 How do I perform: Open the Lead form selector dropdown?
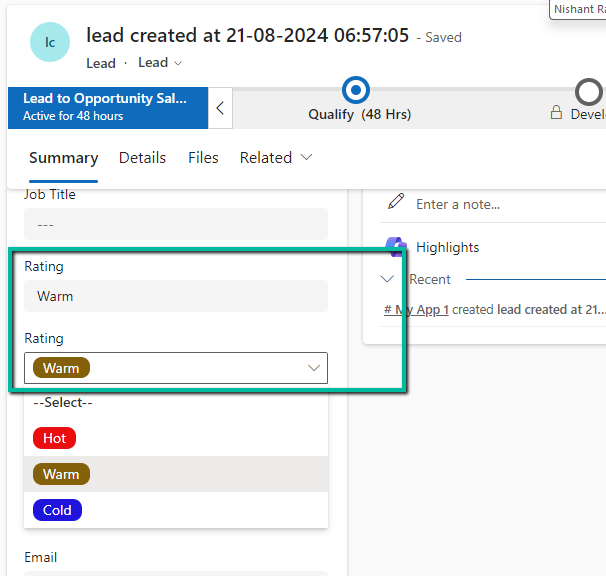160,63
